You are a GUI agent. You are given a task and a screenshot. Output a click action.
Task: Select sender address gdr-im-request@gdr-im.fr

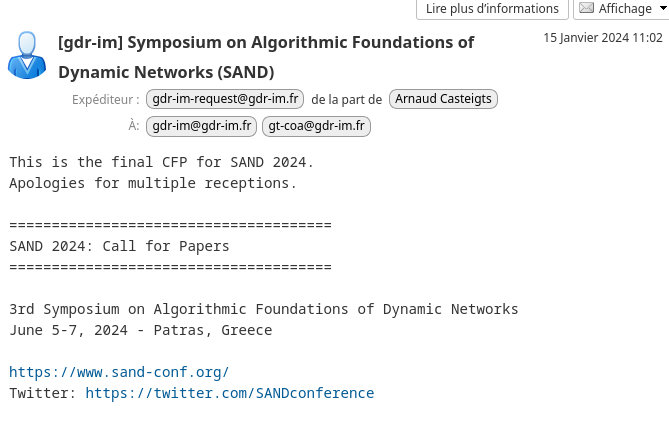(x=225, y=99)
